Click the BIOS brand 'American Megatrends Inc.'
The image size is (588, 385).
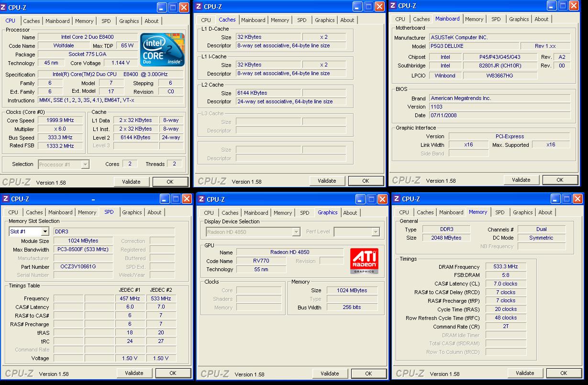tap(499, 98)
